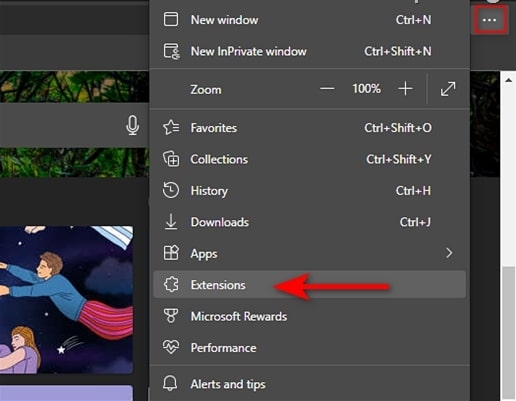Viewport: 516px width, 401px height.
Task: Open the Apps menu label
Action: pos(204,254)
